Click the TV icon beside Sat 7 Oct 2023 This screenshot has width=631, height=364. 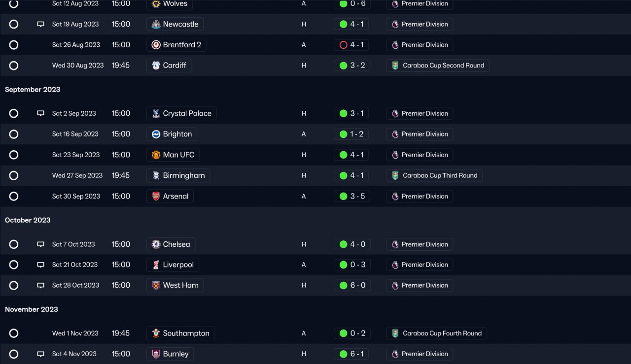[x=41, y=244]
